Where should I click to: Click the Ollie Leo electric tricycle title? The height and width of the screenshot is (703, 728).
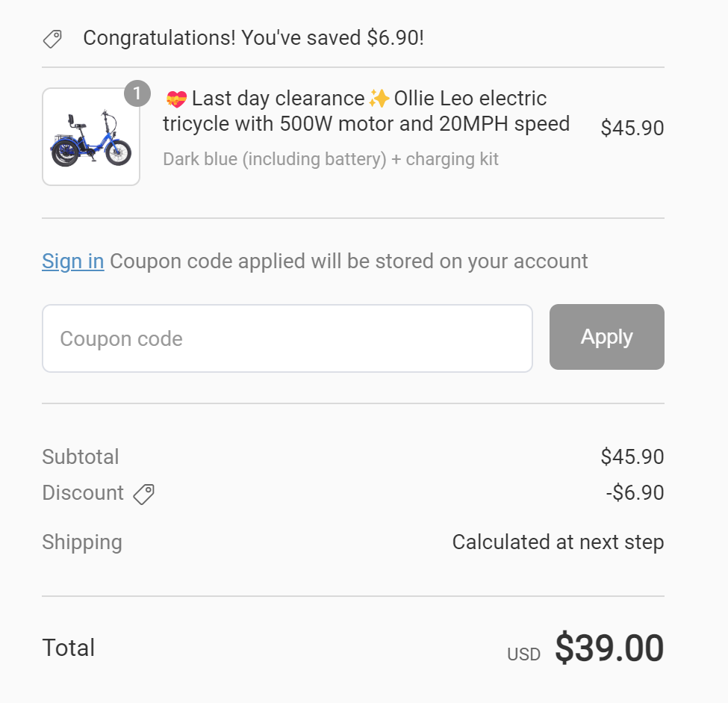366,111
